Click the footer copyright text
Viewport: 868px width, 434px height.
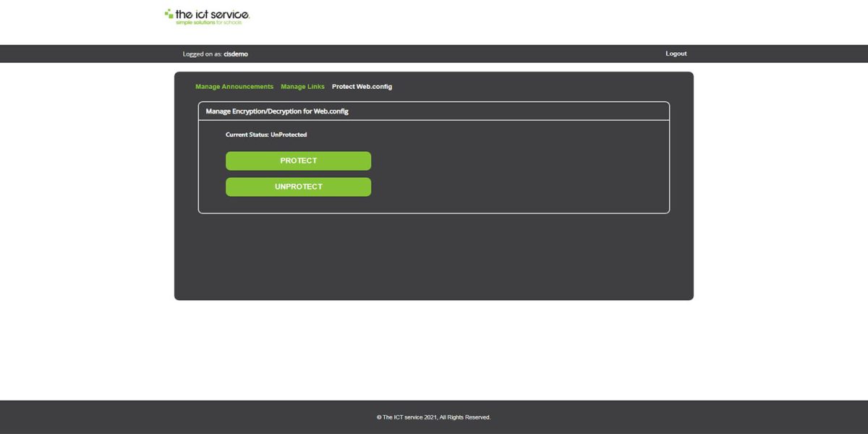(433, 417)
